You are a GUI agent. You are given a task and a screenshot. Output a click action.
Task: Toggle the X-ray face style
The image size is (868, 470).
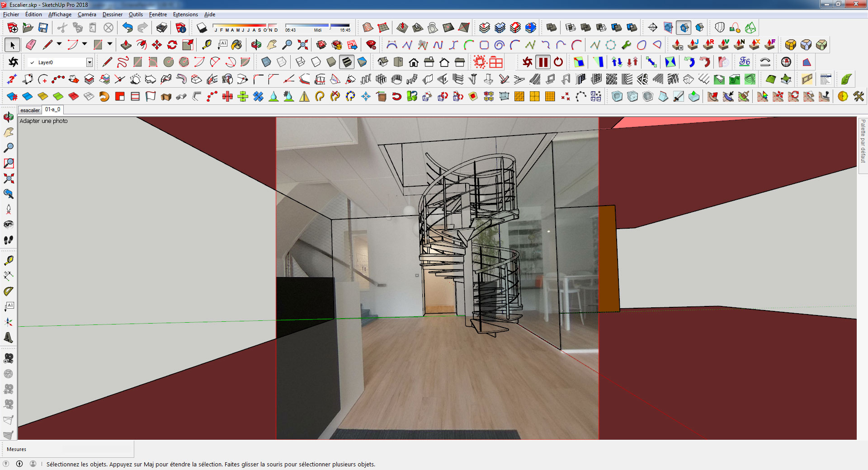click(266, 62)
